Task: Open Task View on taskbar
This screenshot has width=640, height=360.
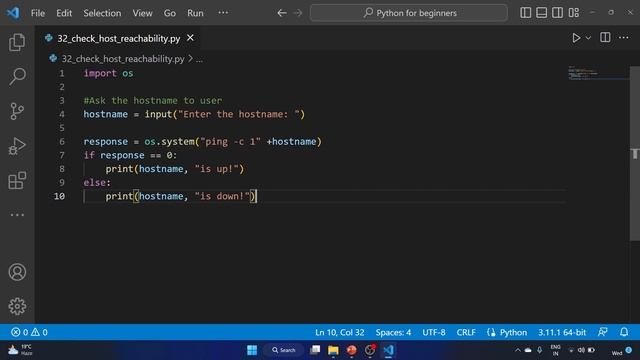Action: [x=315, y=350]
